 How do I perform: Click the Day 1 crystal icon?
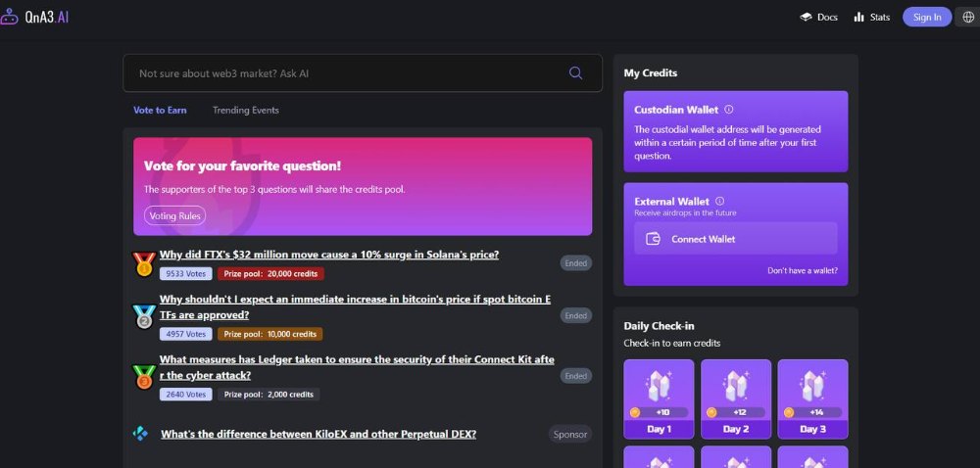tap(659, 385)
